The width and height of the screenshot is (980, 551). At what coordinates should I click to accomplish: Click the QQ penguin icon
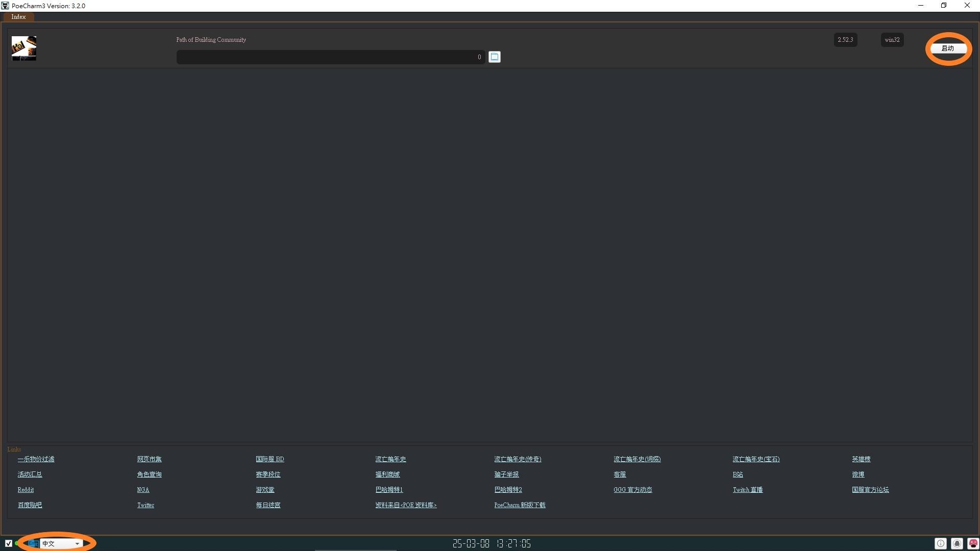[x=957, y=544]
